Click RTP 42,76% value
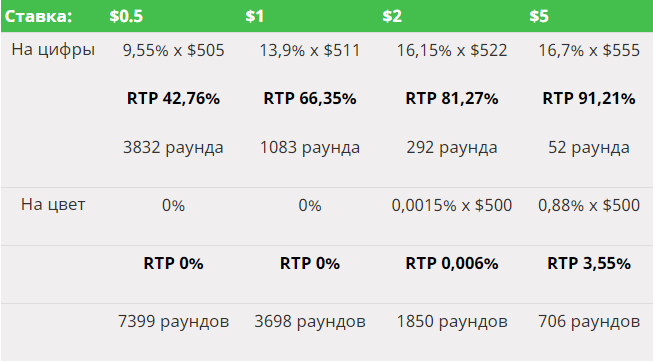The height and width of the screenshot is (361, 653). pos(173,99)
